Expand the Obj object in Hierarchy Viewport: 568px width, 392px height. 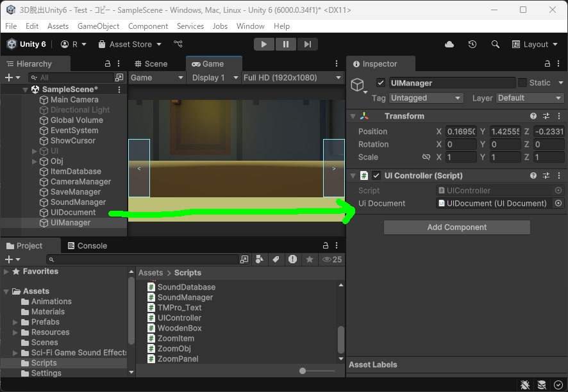pyautogui.click(x=35, y=161)
